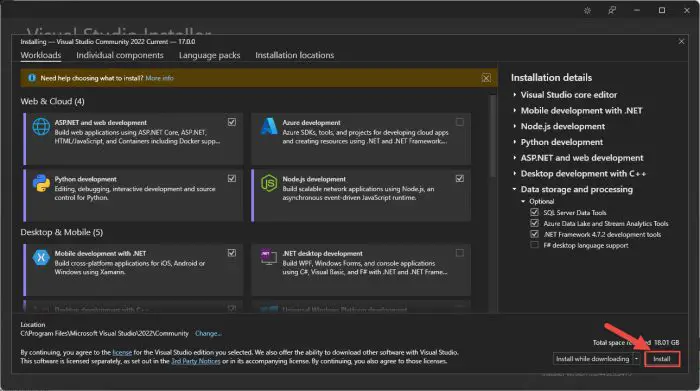This screenshot has height=391, width=700.
Task: Click Change... next to install location
Action: point(208,333)
